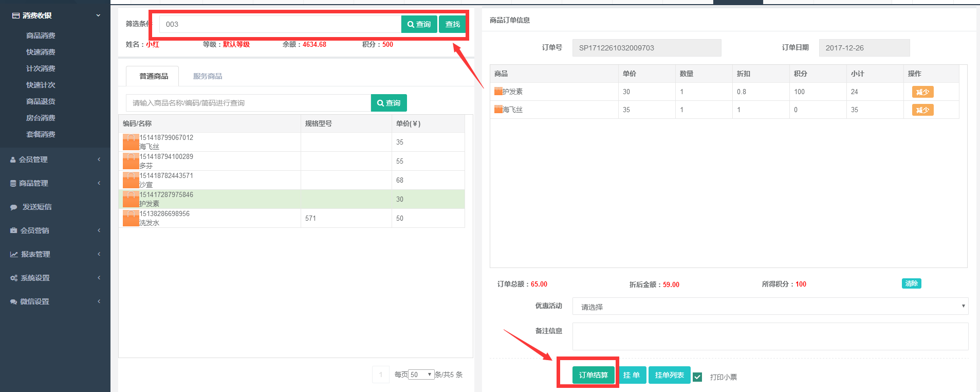This screenshot has width=980, height=392.
Task: Select product code 151418799067012
Action: point(166,137)
